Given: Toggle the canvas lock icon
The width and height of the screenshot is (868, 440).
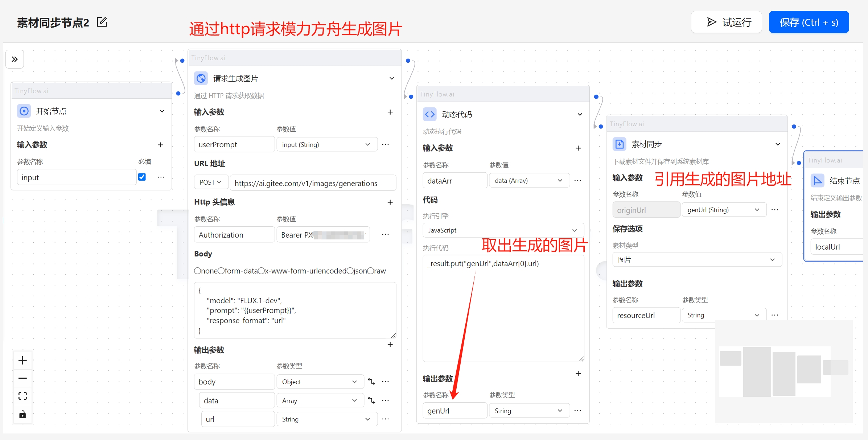Looking at the screenshot, I should 22,414.
